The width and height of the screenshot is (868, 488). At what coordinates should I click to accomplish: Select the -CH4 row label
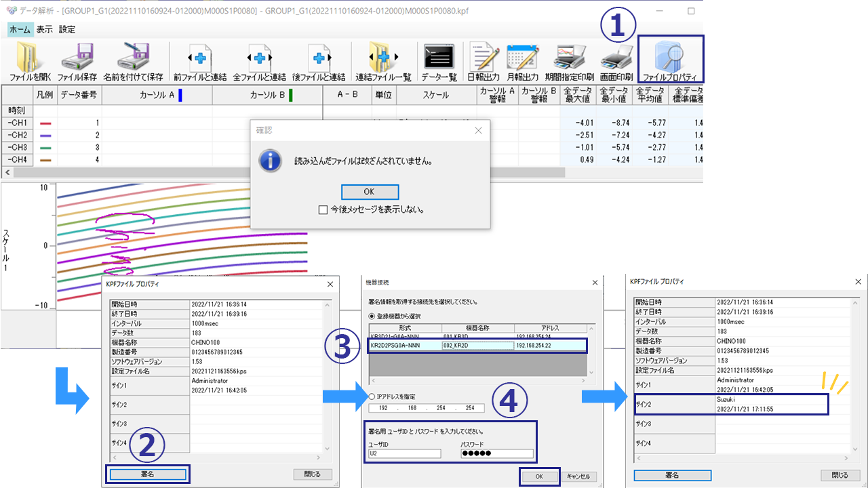(18, 159)
